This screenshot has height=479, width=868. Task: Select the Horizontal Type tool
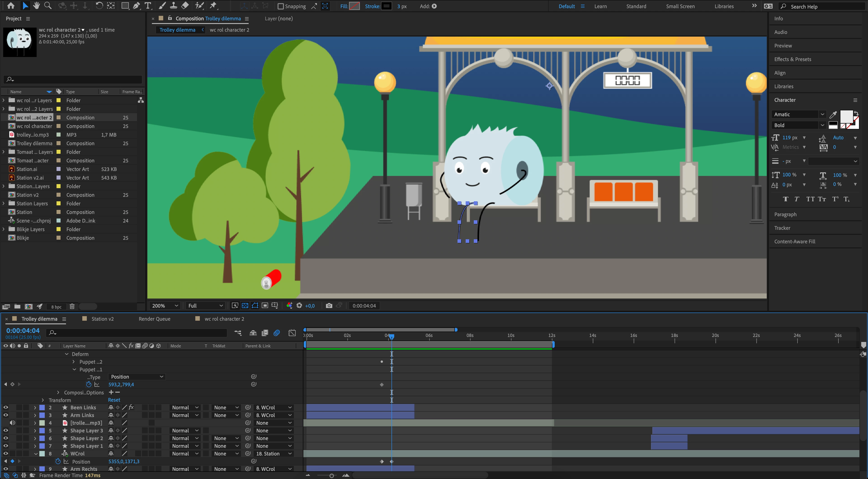pos(148,6)
